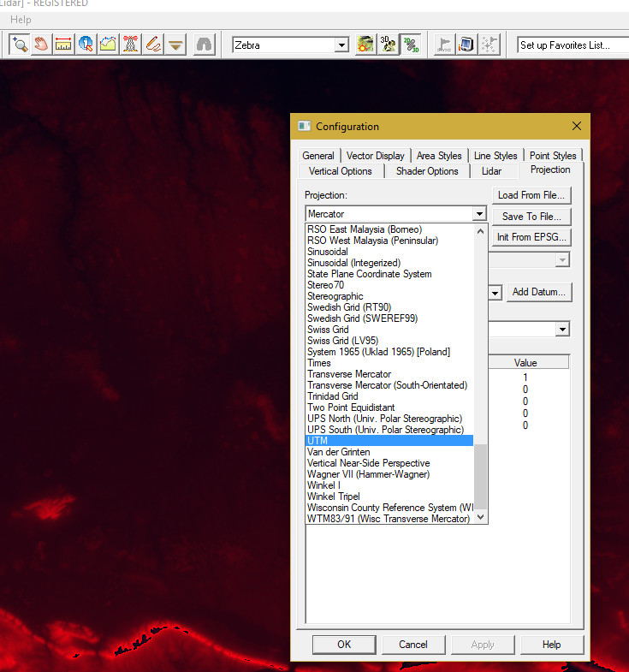Open the Set up Favorites List dropdown
This screenshot has width=629, height=672.
click(573, 45)
